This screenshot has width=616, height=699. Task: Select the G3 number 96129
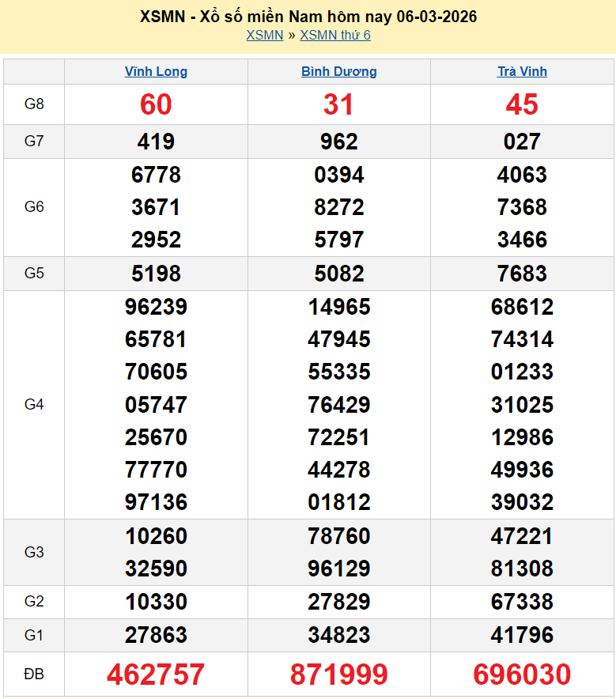338,569
